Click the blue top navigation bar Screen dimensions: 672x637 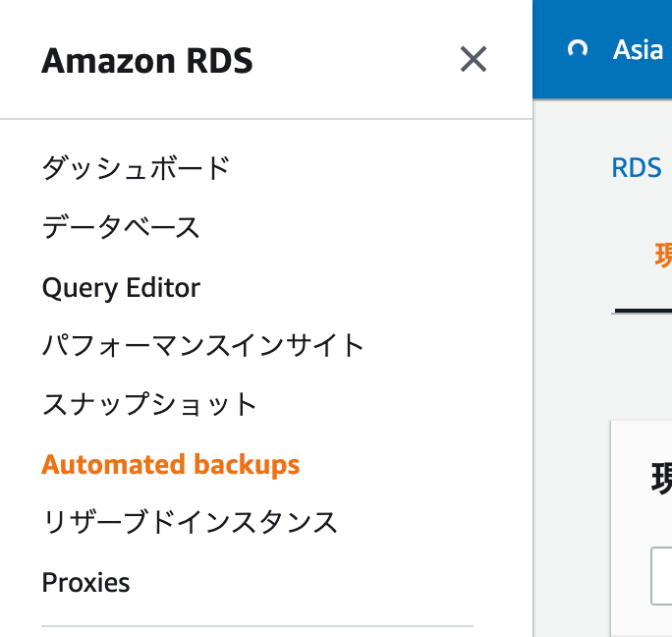point(602,49)
